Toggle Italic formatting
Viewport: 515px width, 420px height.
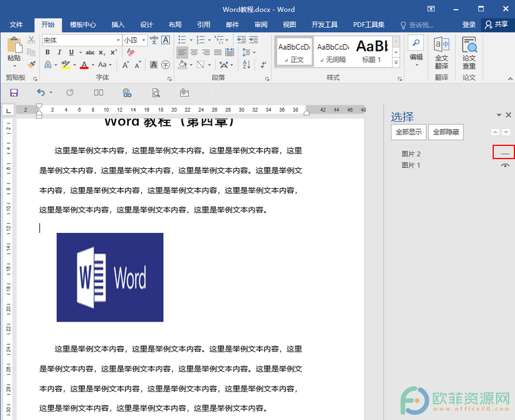point(60,52)
